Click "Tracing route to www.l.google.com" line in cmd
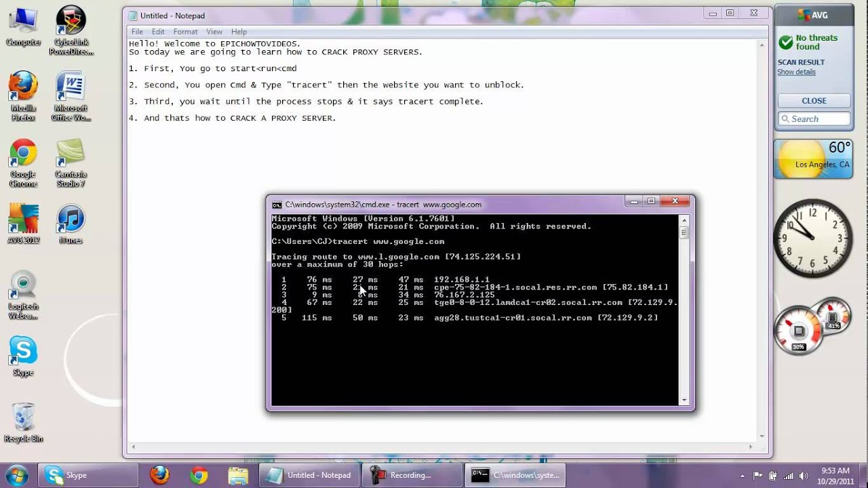The height and width of the screenshot is (488, 868). coord(396,257)
